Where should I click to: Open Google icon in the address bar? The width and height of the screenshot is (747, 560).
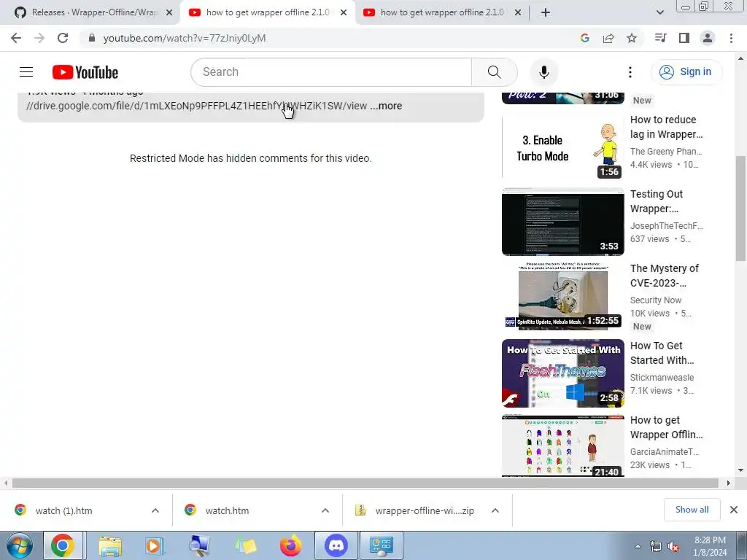click(x=584, y=38)
